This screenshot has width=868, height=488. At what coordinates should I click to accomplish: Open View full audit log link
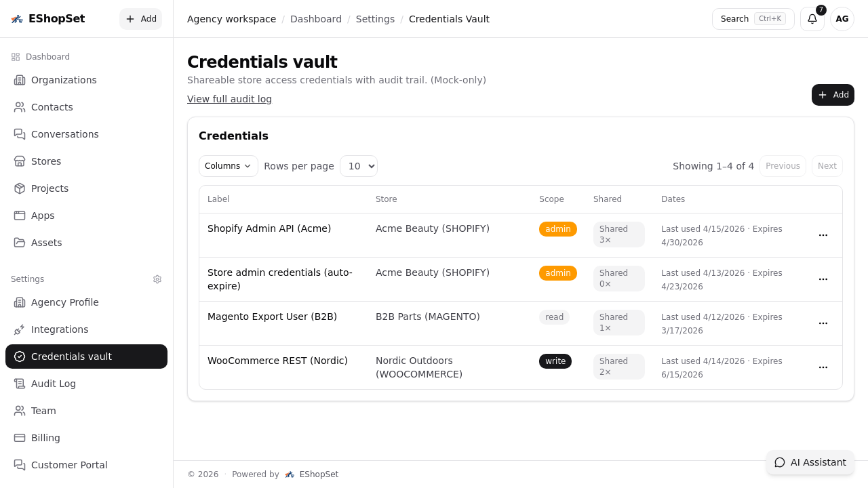(x=229, y=99)
